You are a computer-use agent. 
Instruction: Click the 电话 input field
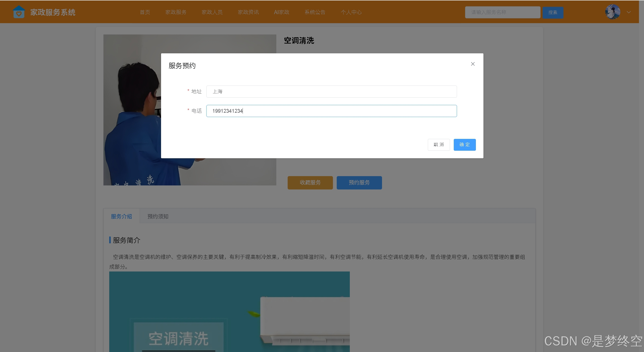point(331,111)
